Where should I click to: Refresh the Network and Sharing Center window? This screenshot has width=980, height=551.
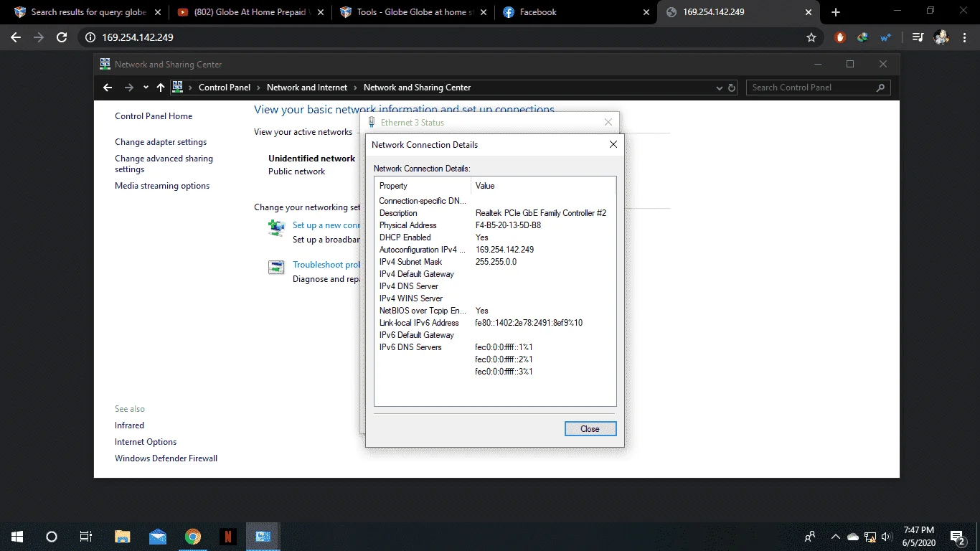click(732, 88)
